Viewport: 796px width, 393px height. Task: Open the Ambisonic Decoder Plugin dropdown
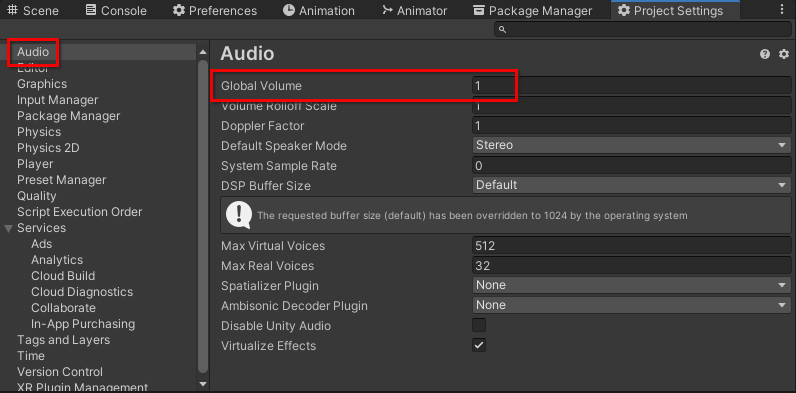pyautogui.click(x=631, y=305)
